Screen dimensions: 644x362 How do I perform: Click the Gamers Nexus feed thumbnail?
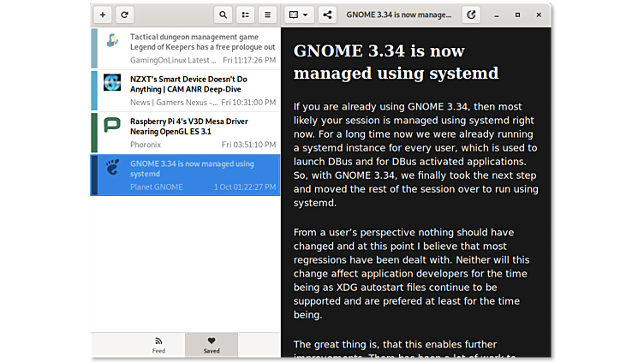(x=112, y=83)
